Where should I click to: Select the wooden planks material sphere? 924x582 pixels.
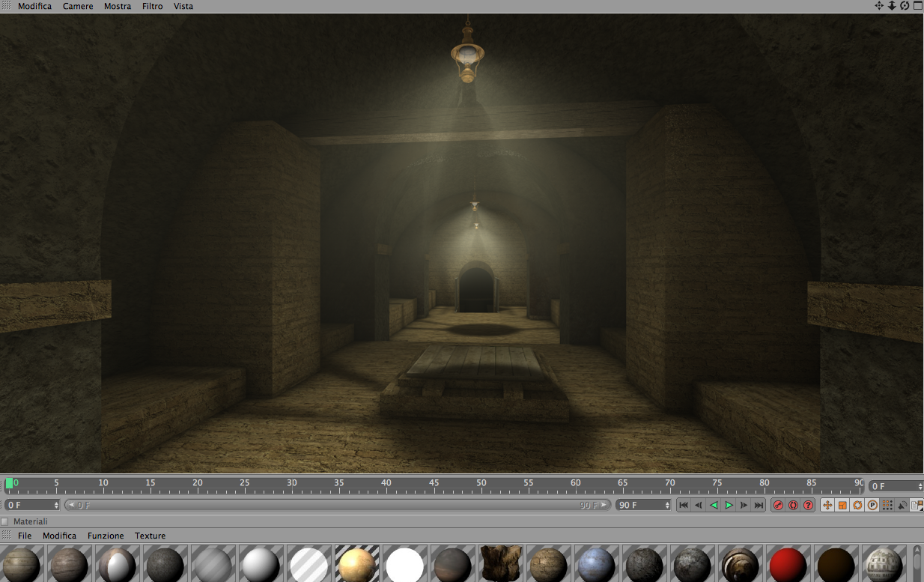coord(21,565)
